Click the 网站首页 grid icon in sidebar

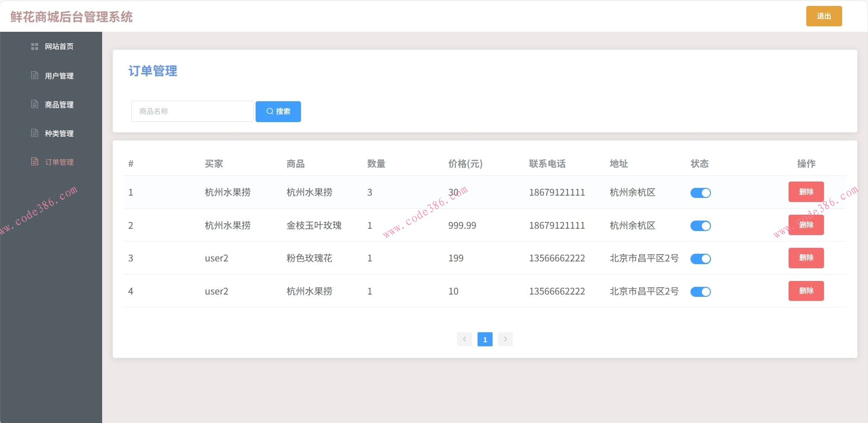point(35,46)
